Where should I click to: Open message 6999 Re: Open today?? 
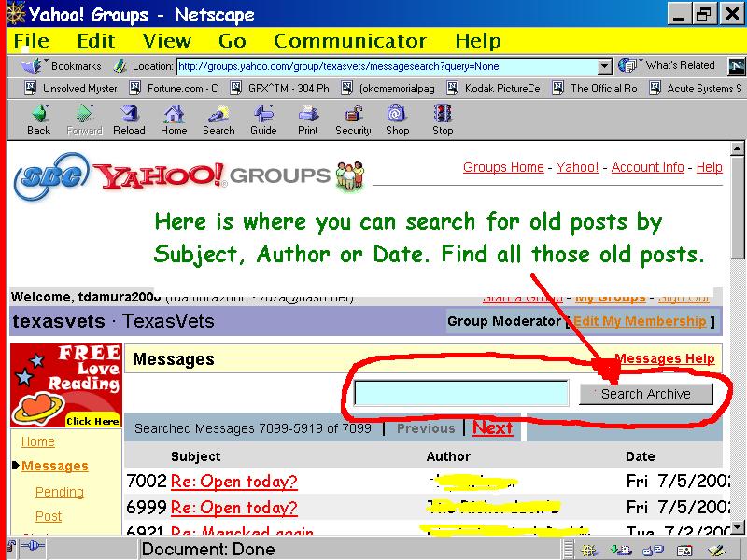pos(234,507)
